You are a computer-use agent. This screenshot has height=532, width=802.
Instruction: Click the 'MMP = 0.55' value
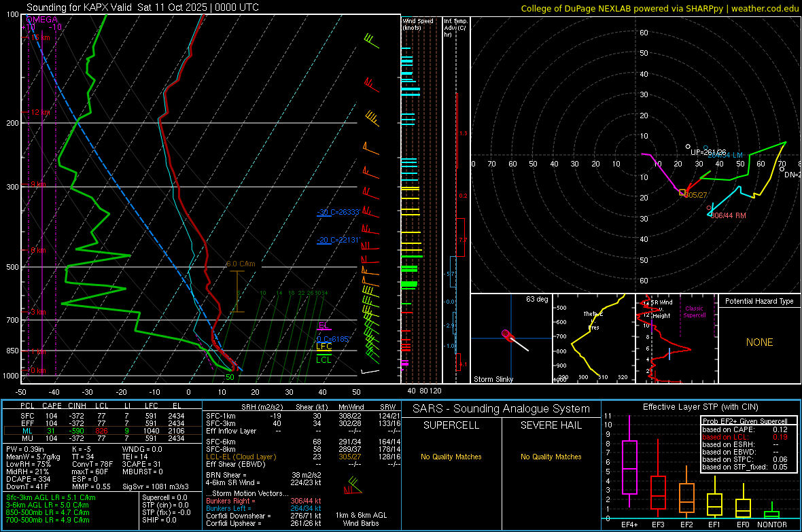(92, 487)
